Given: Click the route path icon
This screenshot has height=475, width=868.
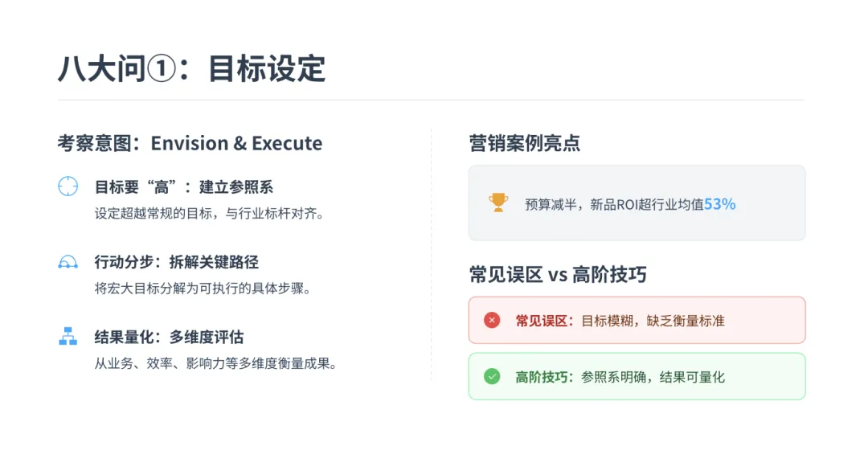Looking at the screenshot, I should click(x=68, y=262).
